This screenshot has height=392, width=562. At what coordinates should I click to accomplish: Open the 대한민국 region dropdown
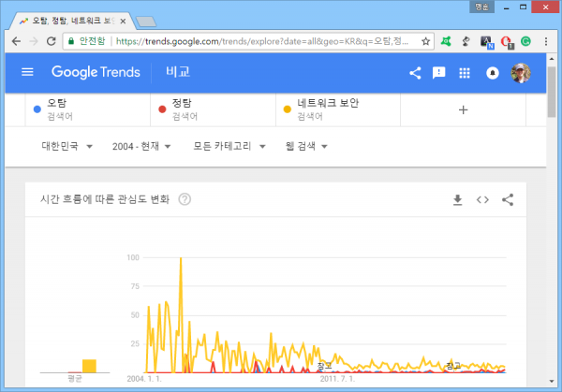(x=67, y=146)
